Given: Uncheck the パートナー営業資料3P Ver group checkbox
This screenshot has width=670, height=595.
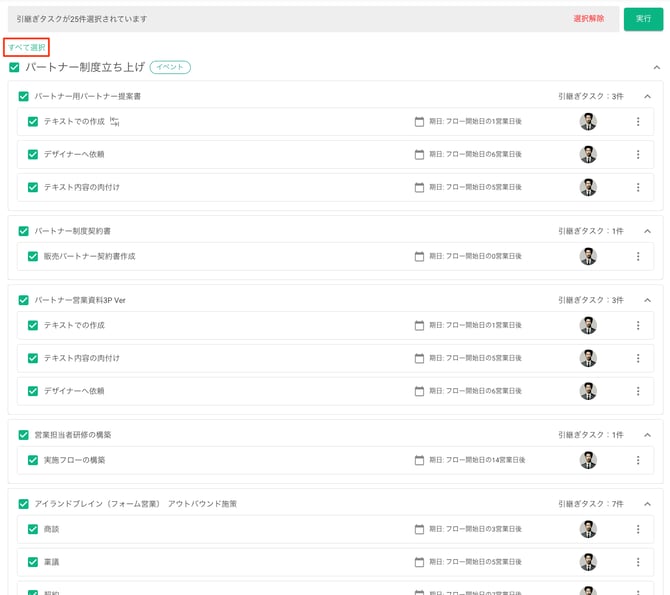Looking at the screenshot, I should click(x=24, y=300).
